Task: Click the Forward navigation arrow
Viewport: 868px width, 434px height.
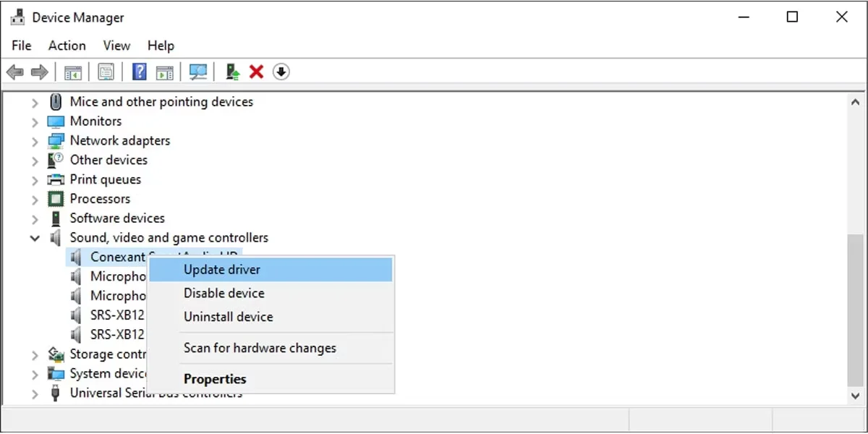Action: (x=38, y=72)
